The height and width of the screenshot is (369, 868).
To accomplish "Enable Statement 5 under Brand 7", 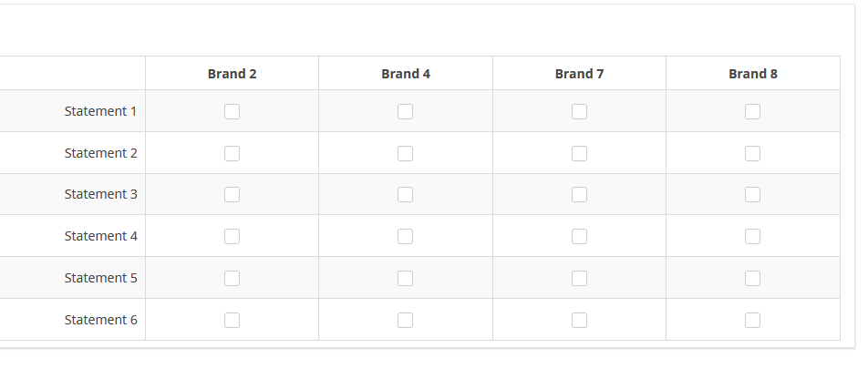I will [x=579, y=278].
